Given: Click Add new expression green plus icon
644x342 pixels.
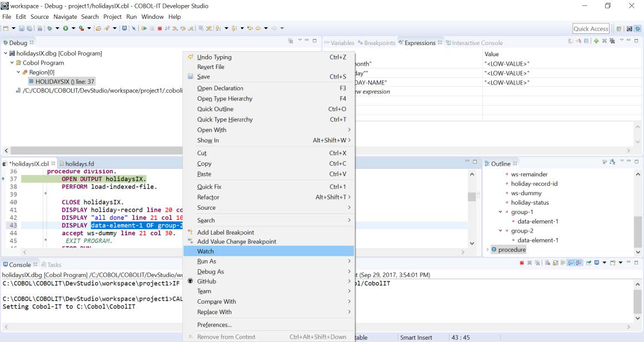Looking at the screenshot, I should 596,42.
